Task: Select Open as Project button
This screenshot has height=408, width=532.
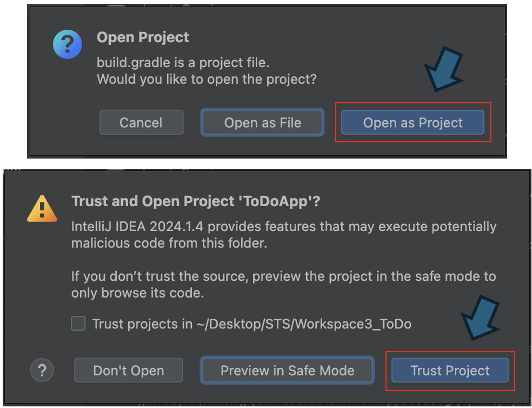Action: (413, 122)
